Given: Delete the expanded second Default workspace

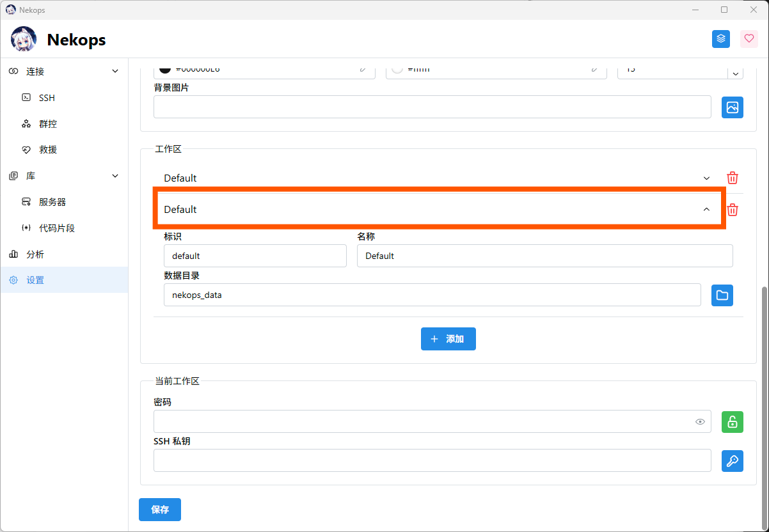Looking at the screenshot, I should (x=733, y=210).
